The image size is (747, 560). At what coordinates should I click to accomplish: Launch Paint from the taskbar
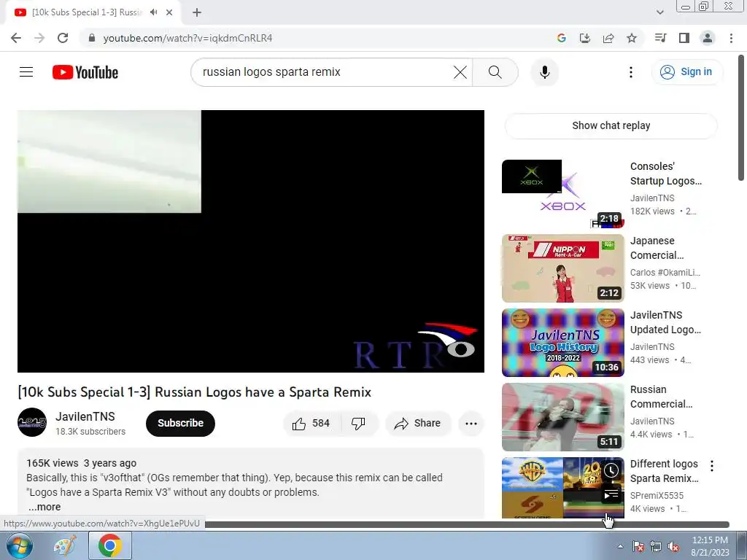pyautogui.click(x=65, y=545)
